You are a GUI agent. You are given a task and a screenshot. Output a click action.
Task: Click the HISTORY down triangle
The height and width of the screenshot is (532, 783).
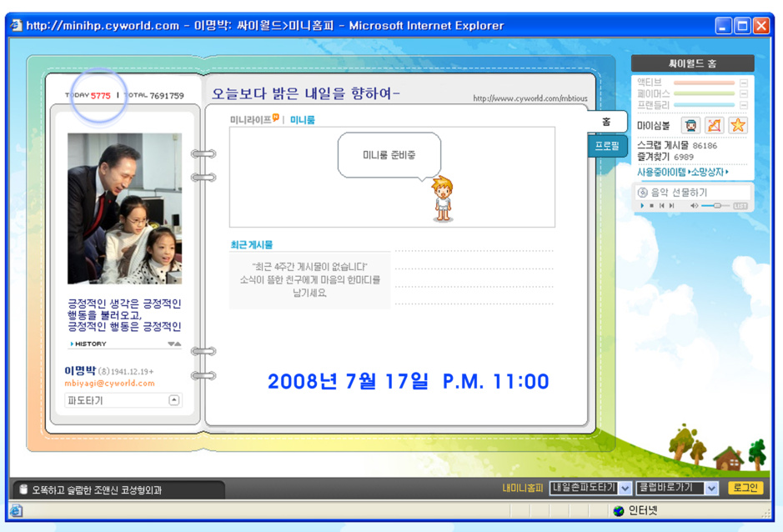pos(171,344)
